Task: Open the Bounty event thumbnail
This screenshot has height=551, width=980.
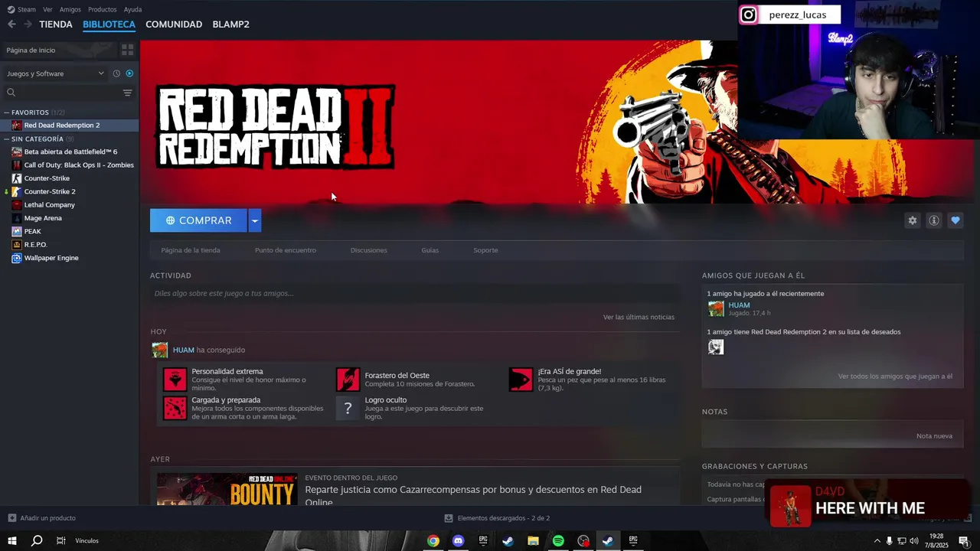Action: (x=227, y=489)
